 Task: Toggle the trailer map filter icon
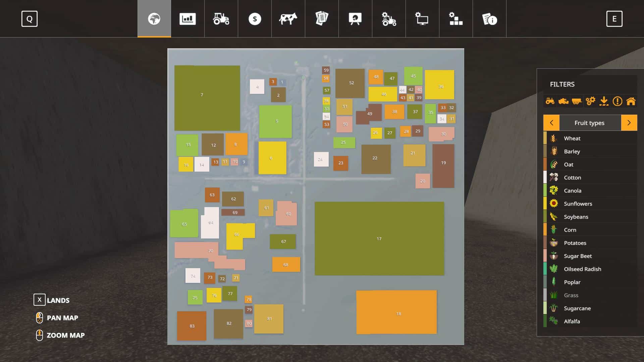(x=577, y=101)
